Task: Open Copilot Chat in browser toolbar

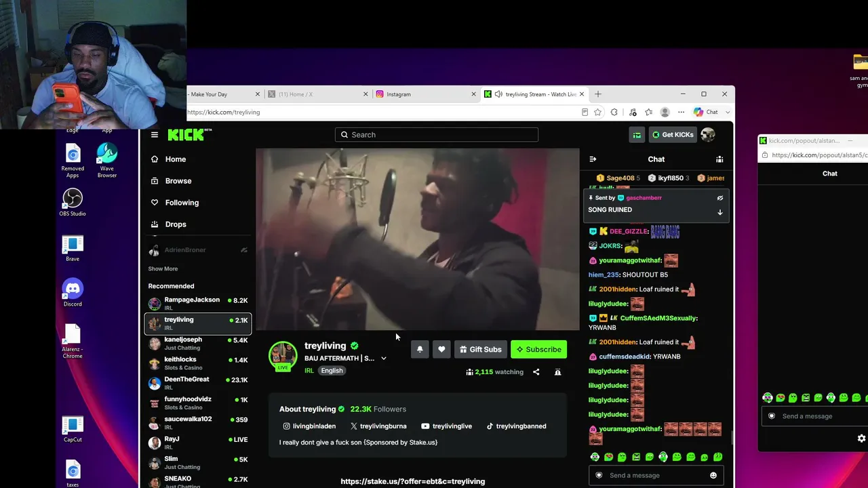Action: 705,113
